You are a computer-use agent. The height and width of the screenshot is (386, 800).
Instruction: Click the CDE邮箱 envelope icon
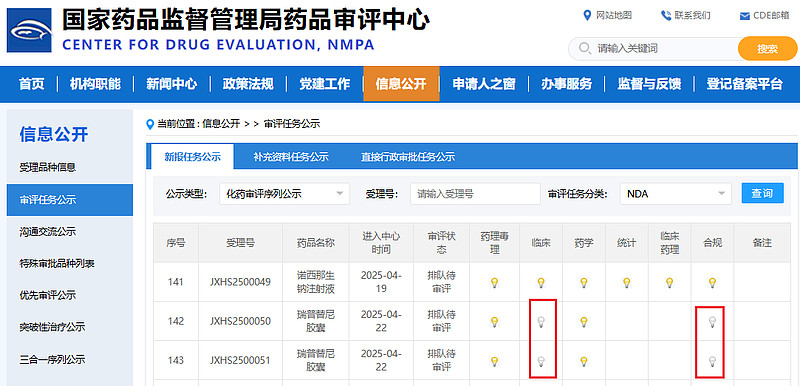(744, 16)
